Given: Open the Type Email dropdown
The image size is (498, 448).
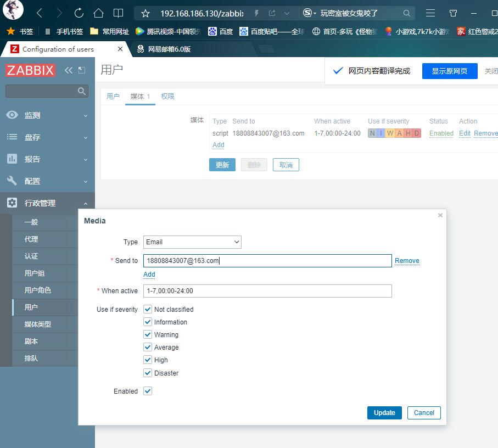Looking at the screenshot, I should pyautogui.click(x=192, y=242).
